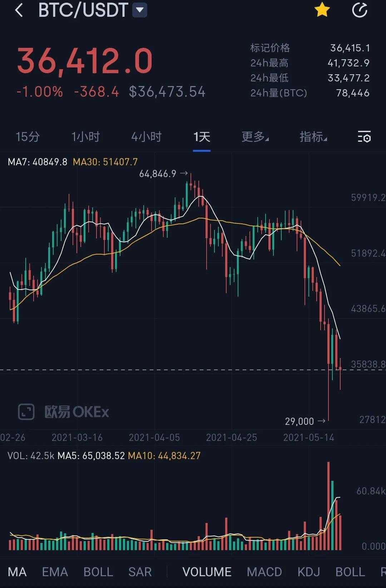Screen dimensions: 386x588
Task: Select the MA overlay indicator
Action: tap(17, 572)
